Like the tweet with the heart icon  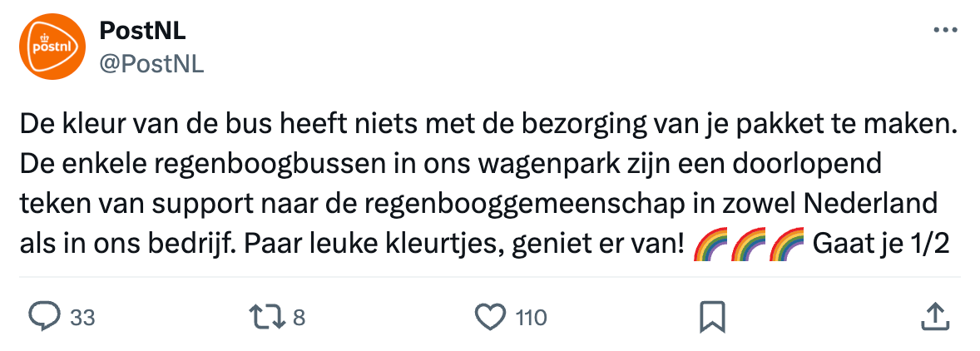tap(490, 316)
